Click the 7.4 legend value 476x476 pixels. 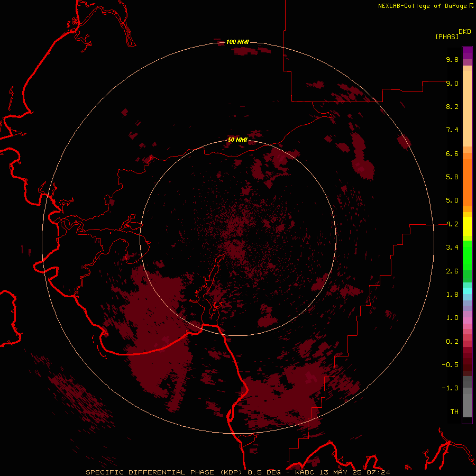(452, 130)
